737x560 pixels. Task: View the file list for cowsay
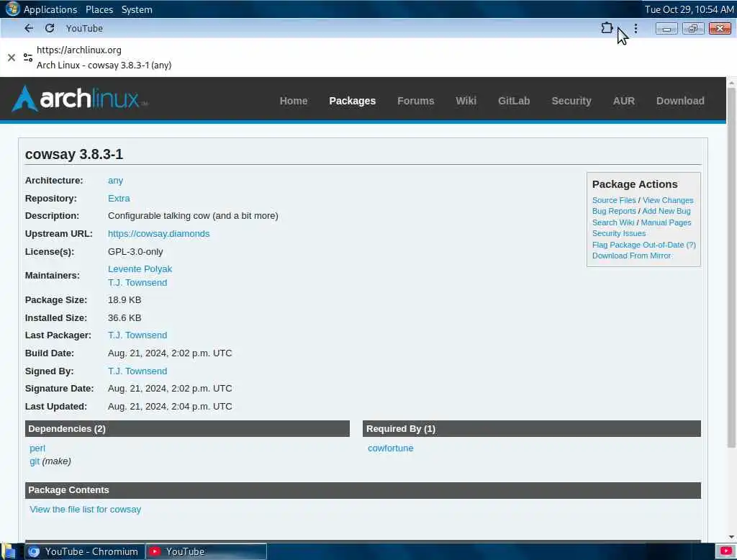click(x=85, y=509)
